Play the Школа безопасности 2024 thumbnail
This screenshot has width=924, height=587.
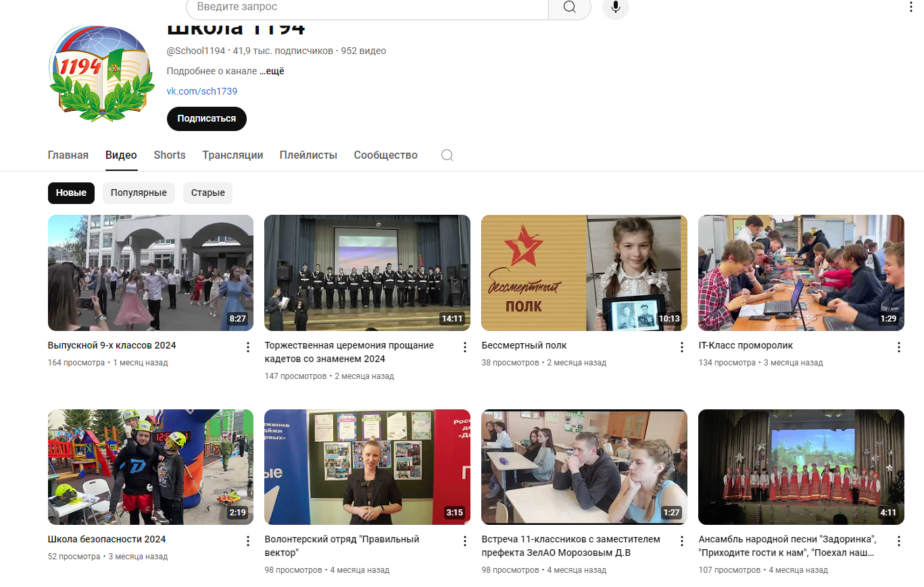(x=151, y=467)
